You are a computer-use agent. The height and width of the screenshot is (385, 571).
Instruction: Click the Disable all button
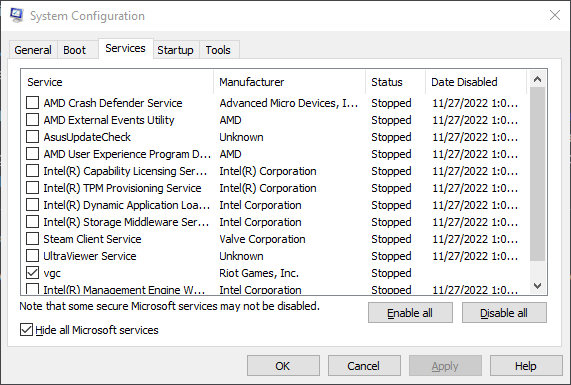(x=504, y=313)
